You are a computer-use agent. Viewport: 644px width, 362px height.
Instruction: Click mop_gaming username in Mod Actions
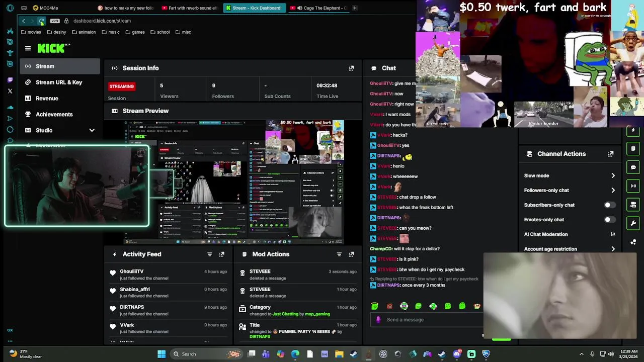point(317,314)
